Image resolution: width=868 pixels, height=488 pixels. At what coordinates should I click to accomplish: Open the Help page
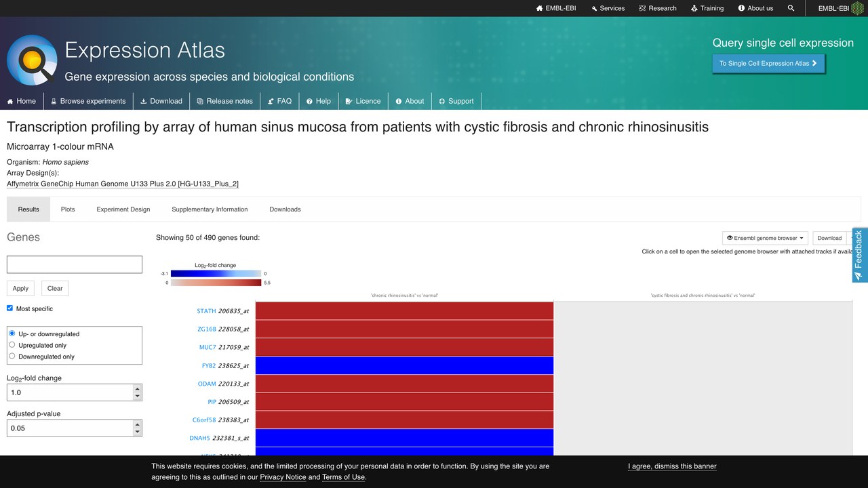(319, 101)
